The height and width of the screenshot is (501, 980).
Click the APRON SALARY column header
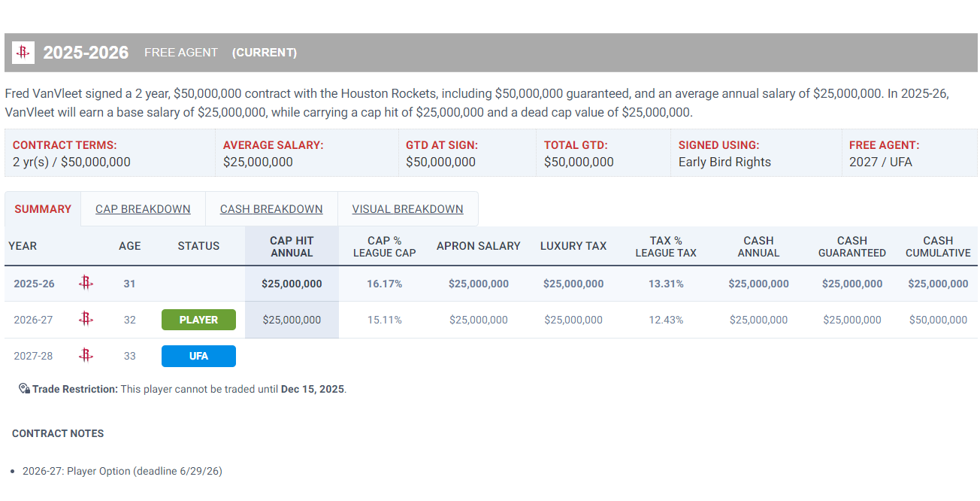click(x=479, y=246)
